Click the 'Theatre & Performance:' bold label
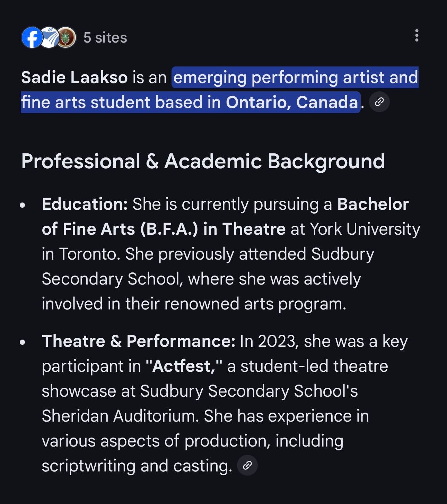This screenshot has width=447, height=504. [x=139, y=341]
